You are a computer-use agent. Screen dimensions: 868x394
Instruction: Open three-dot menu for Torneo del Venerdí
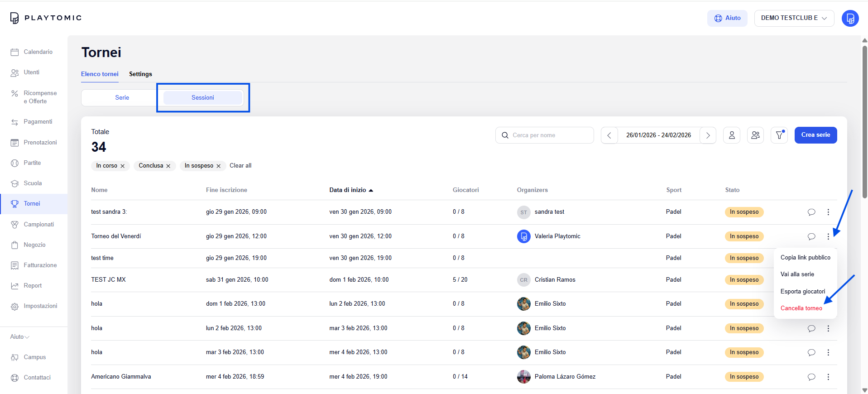click(828, 236)
